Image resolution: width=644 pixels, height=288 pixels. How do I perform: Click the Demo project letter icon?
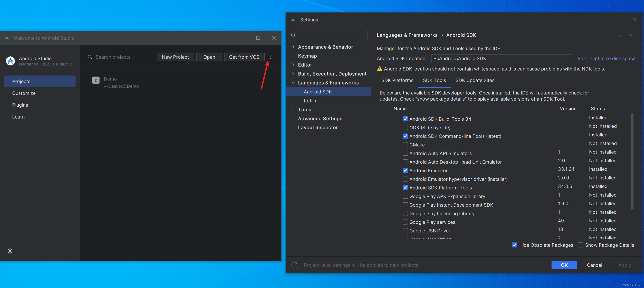96,80
